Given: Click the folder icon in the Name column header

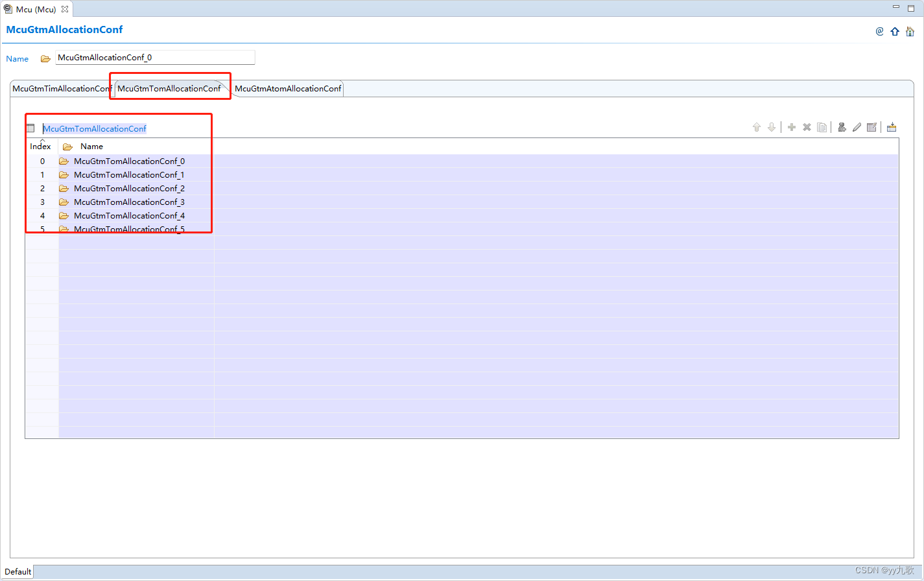Looking at the screenshot, I should (x=67, y=147).
